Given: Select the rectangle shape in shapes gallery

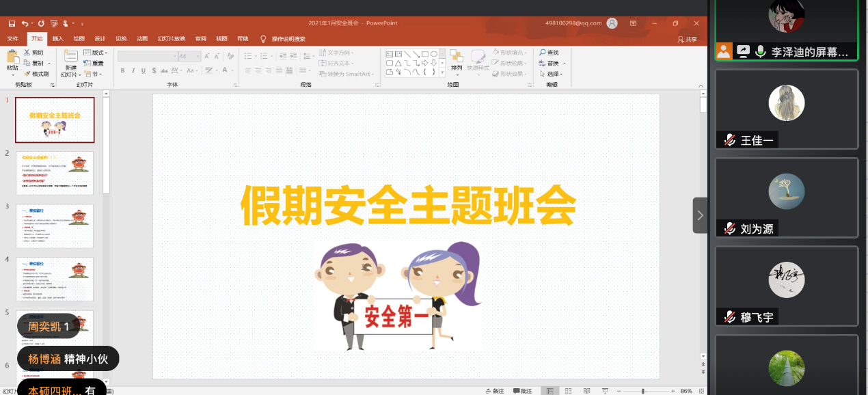Looking at the screenshot, I should tap(424, 53).
